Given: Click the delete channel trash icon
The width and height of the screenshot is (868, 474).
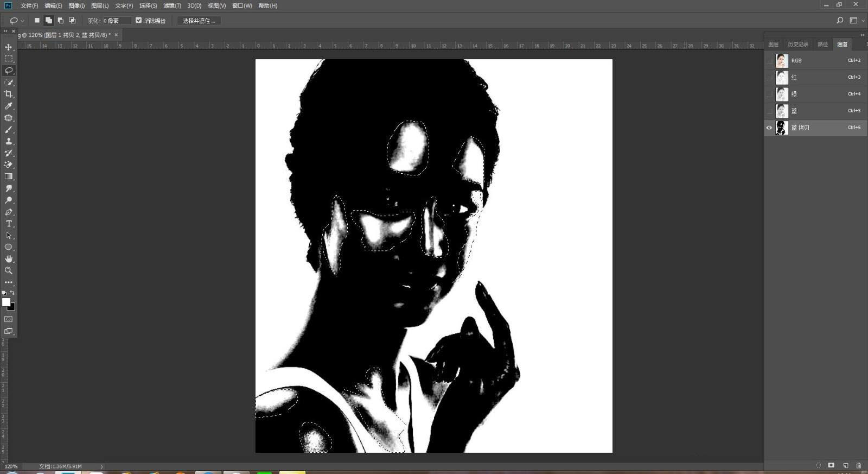Looking at the screenshot, I should coord(858,465).
